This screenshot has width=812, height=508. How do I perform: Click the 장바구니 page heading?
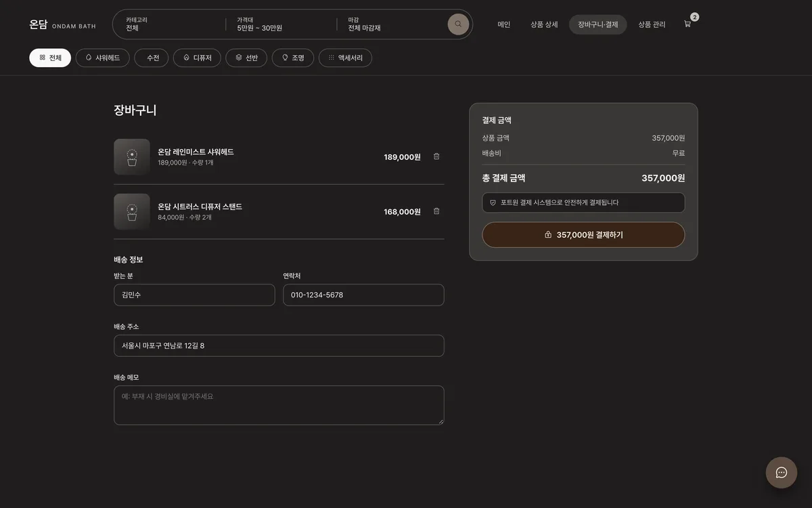tap(135, 110)
